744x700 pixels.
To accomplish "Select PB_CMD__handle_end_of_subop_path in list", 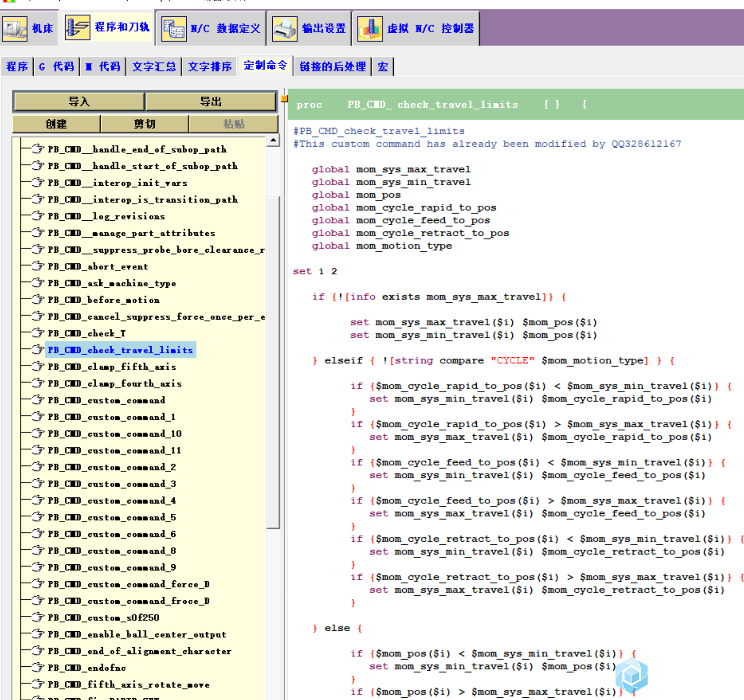I will click(137, 149).
